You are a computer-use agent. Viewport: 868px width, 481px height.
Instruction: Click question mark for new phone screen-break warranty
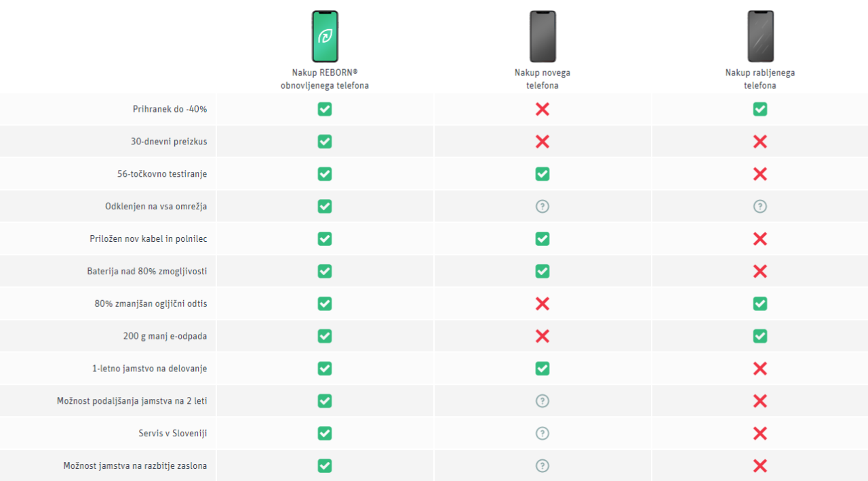542,466
